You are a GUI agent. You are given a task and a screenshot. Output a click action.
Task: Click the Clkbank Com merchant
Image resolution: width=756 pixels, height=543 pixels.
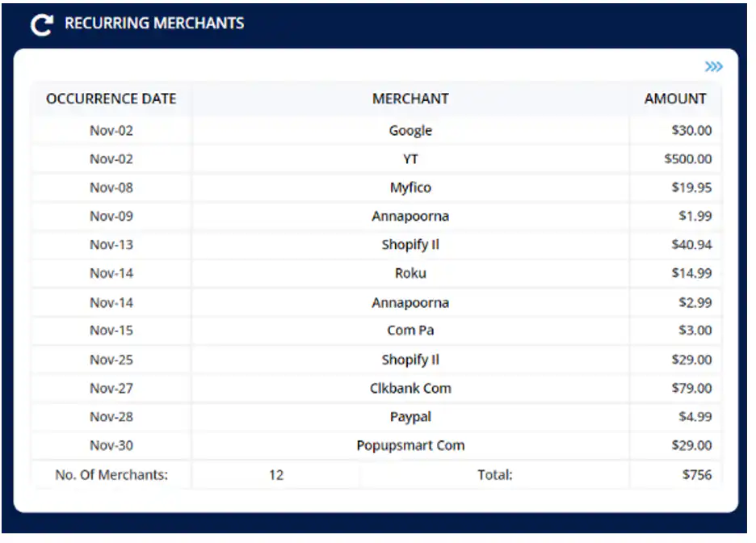[x=410, y=388]
